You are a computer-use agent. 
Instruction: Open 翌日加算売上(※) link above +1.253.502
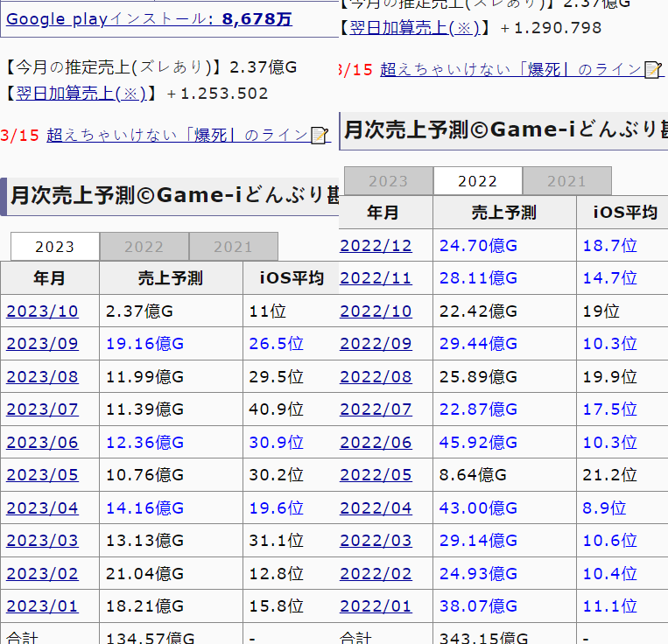(x=81, y=94)
